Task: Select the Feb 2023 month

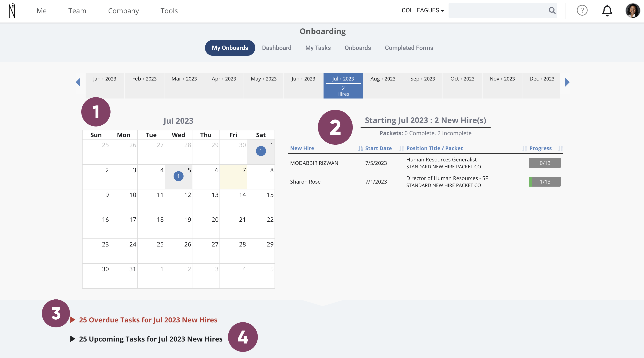Action: tap(144, 85)
